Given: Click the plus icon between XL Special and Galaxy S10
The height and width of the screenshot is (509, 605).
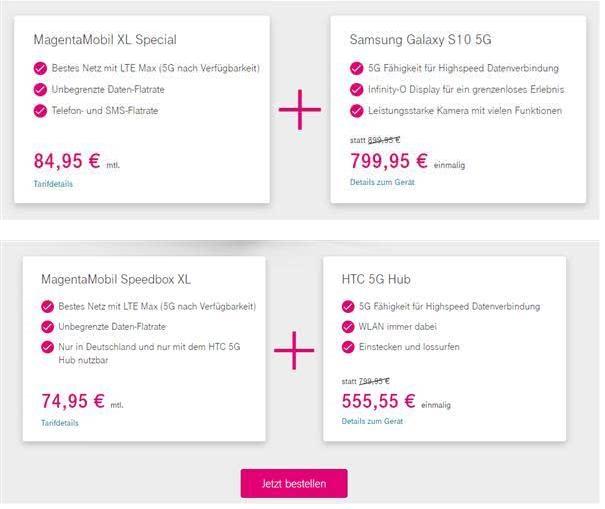Looking at the screenshot, I should pyautogui.click(x=300, y=111).
